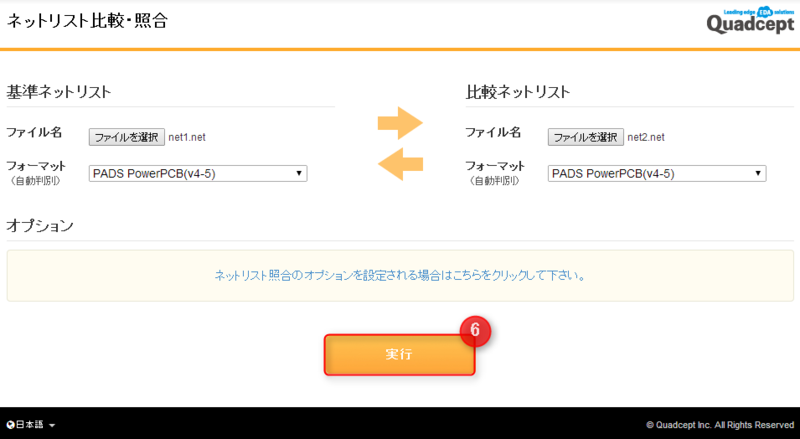This screenshot has width=800, height=439.
Task: Click the フォーマット label under 基準ネットリスト
Action: tap(36, 166)
